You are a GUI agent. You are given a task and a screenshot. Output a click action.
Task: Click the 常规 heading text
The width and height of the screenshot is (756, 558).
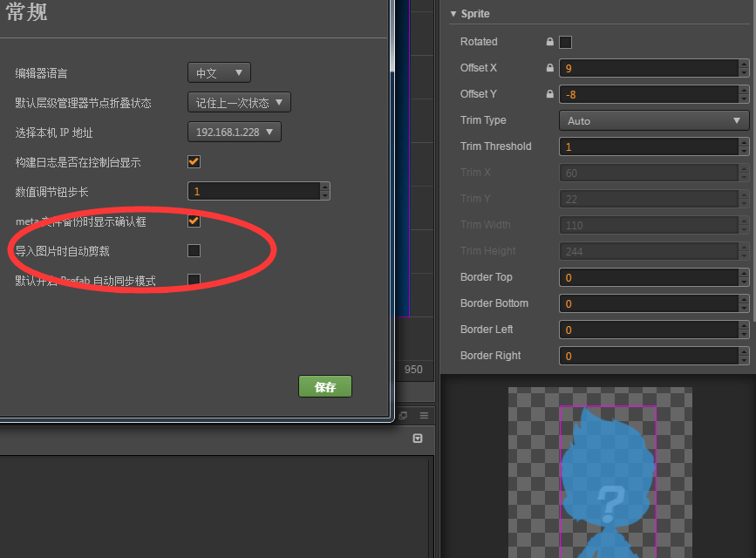click(x=26, y=11)
